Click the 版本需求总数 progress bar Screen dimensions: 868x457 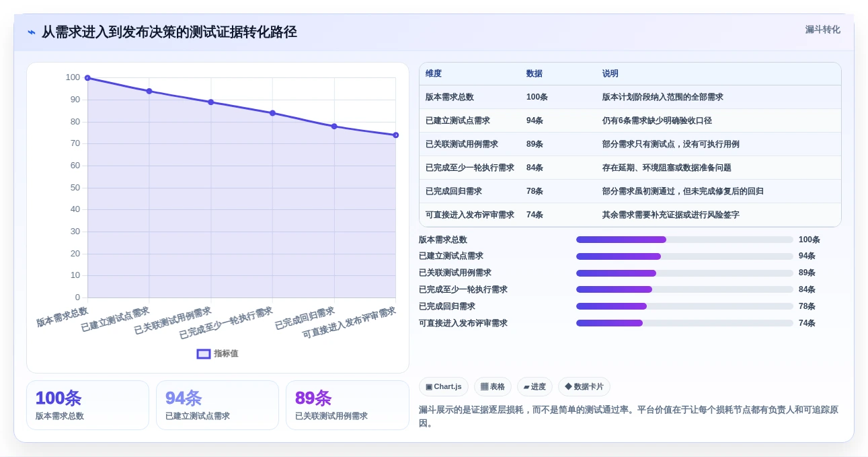point(684,240)
